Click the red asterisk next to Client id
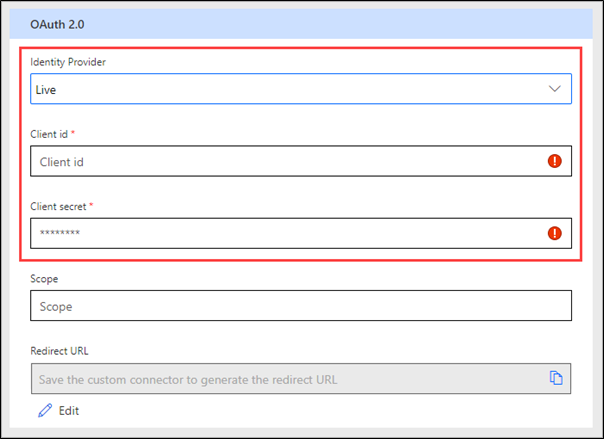This screenshot has width=604, height=439. (73, 132)
